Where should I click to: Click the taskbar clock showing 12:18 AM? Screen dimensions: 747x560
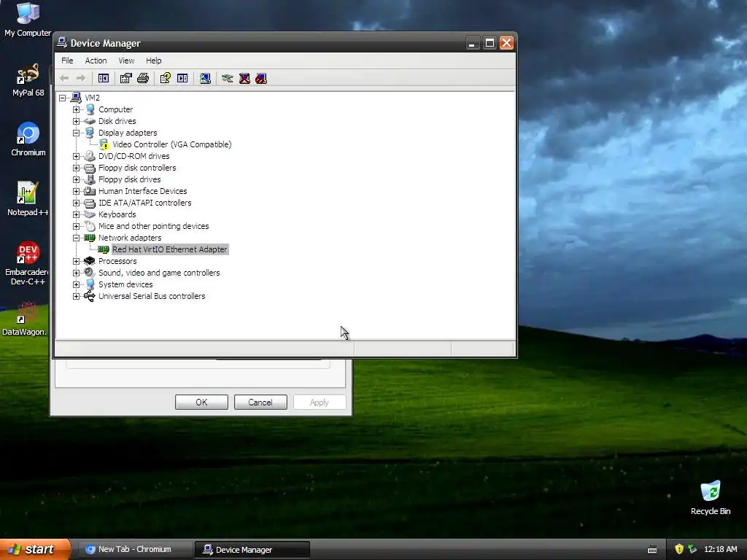pos(720,549)
